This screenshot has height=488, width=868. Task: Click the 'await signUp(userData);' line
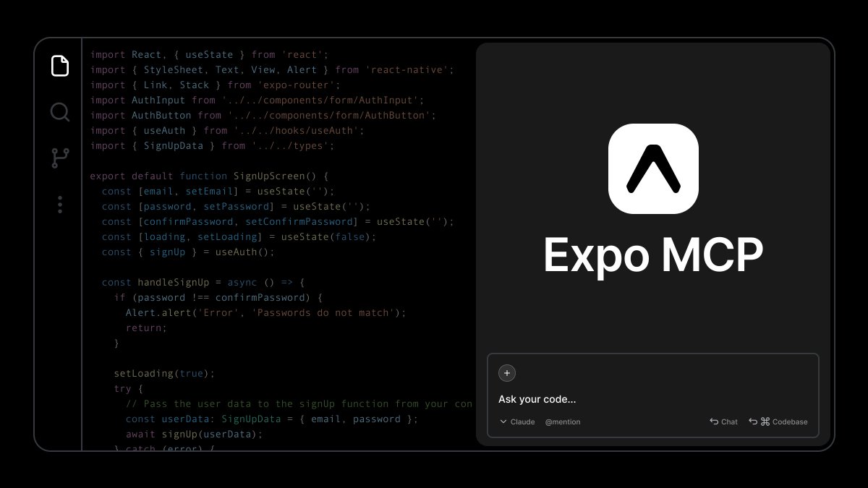(195, 435)
